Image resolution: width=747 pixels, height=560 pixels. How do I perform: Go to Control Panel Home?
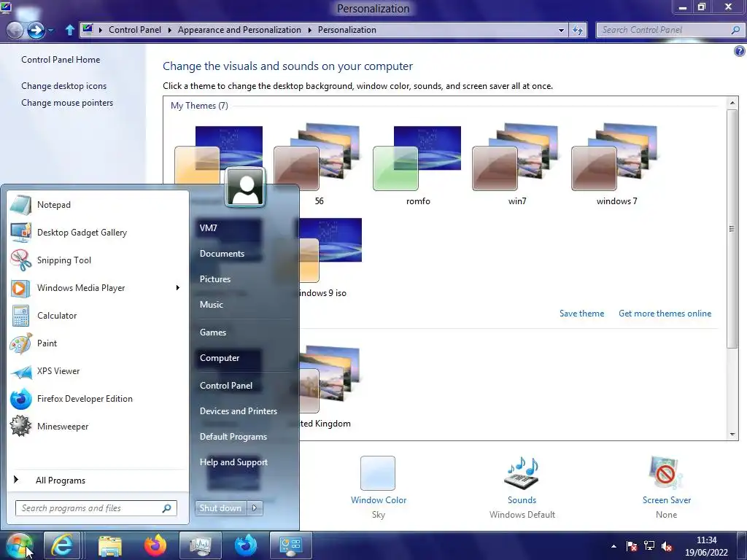(x=61, y=60)
